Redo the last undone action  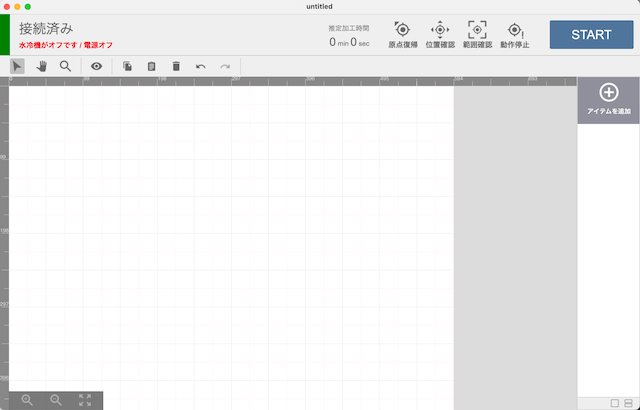(x=225, y=66)
